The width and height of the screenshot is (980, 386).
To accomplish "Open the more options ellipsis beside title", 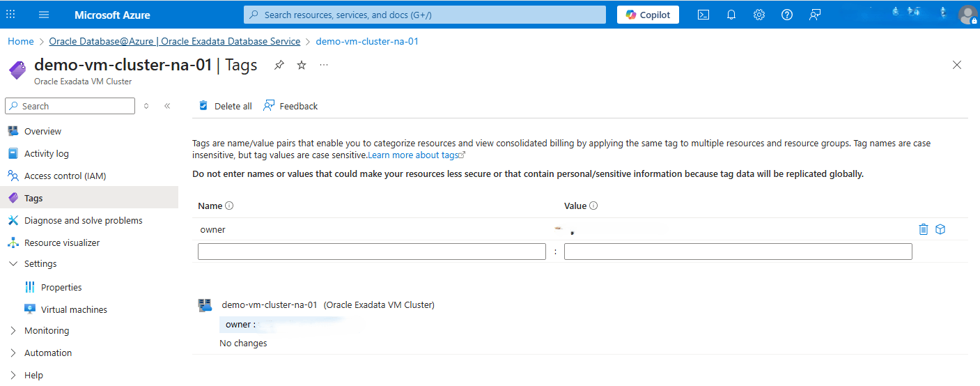I will point(324,65).
